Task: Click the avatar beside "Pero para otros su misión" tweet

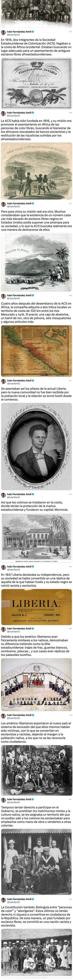Action: [3, 205]
